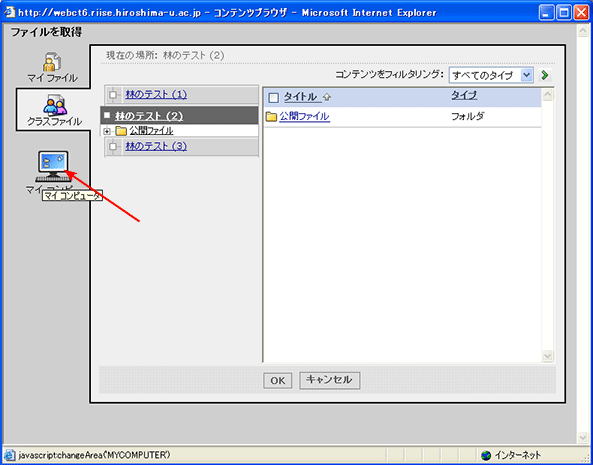Check the select-all checkbox beside タイトル

coord(273,98)
